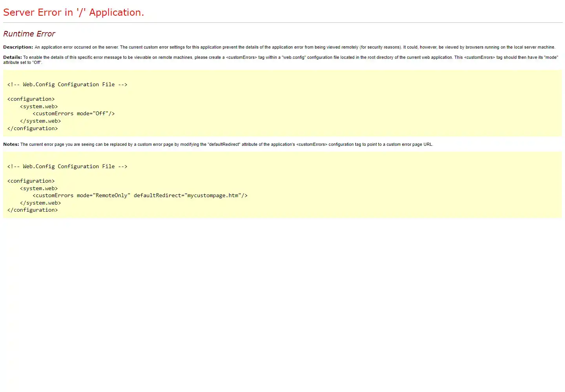Click the bold "Details:" label
Screen dimensions: 565x392
13,57
